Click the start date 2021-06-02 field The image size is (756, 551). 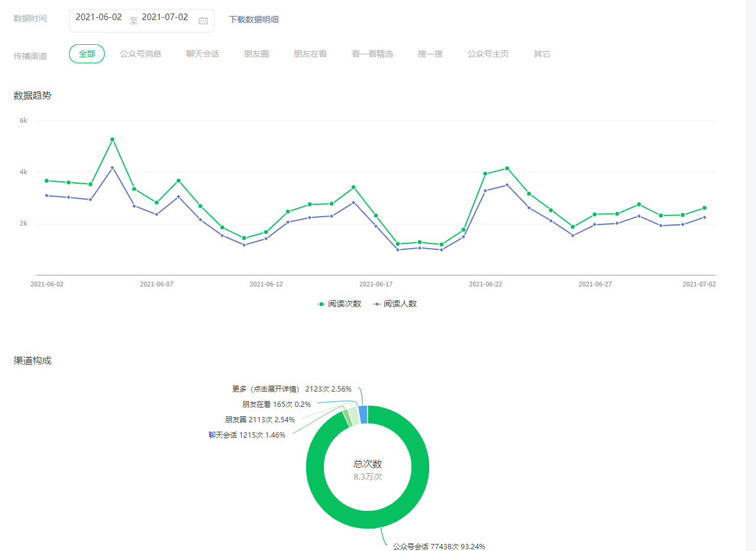coord(99,18)
